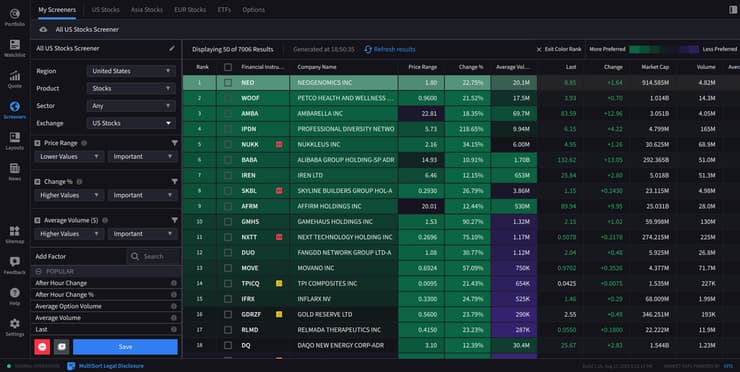
Task: Check the checkbox for WOOF row
Action: point(228,98)
